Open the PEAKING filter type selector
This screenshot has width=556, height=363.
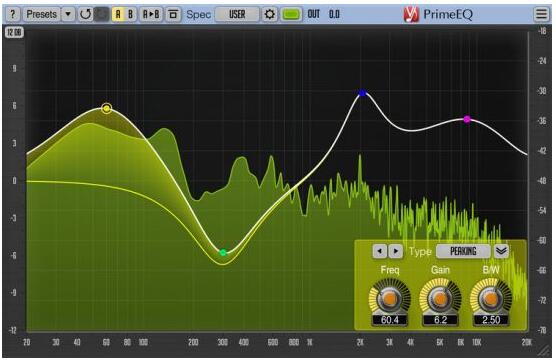tap(463, 251)
